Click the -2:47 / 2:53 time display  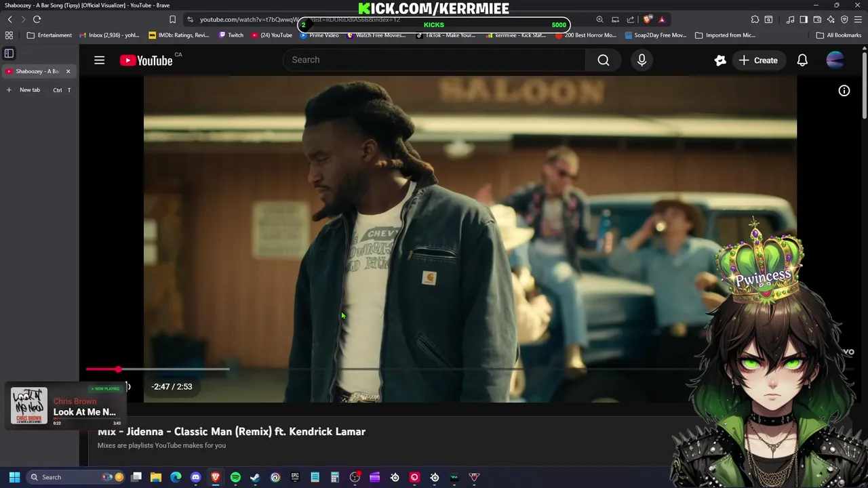[x=172, y=386]
